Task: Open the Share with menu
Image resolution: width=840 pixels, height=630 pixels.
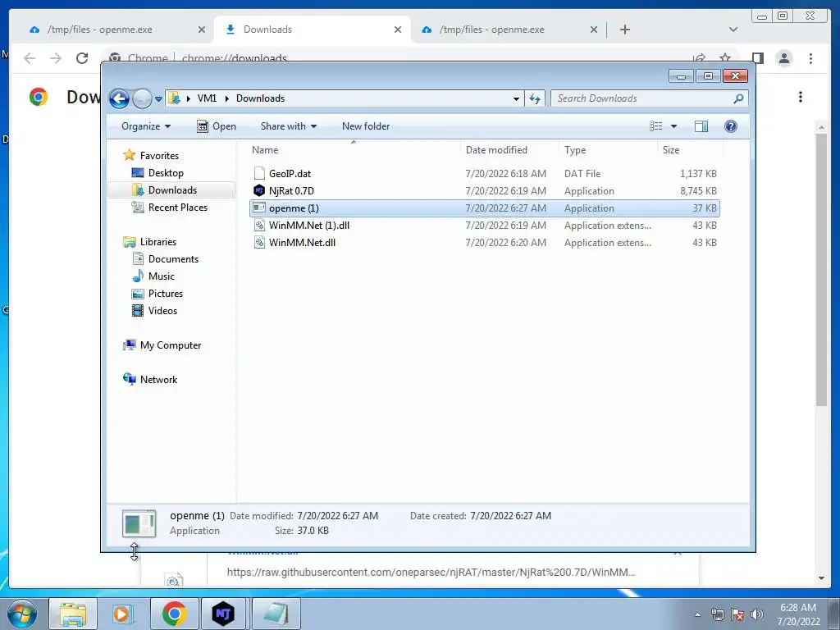Action: click(288, 126)
